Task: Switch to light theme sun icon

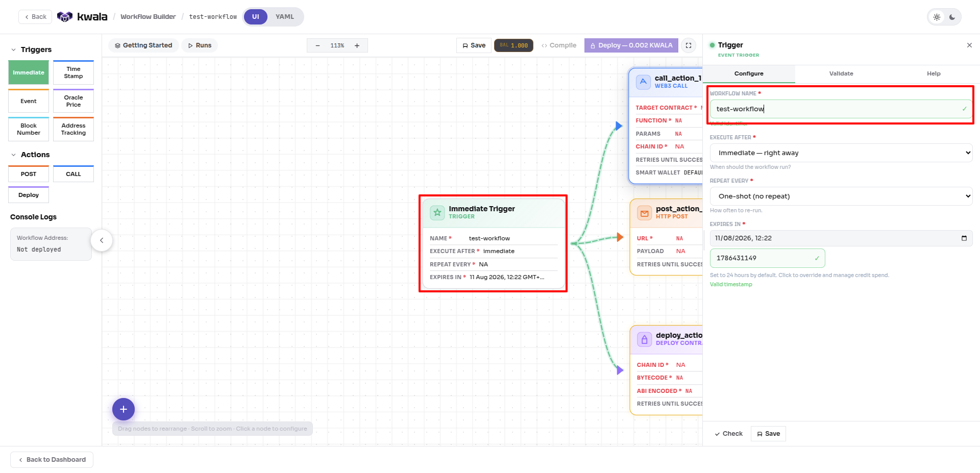Action: pos(937,17)
